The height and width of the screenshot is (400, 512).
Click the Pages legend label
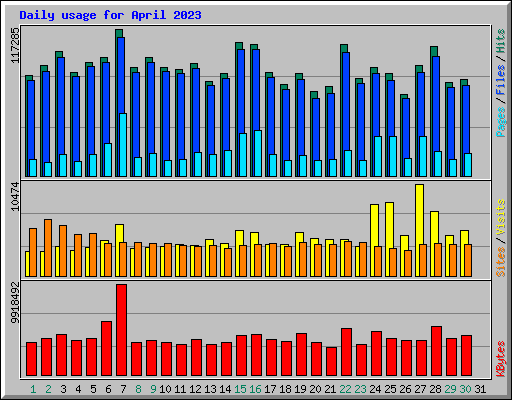coord(500,122)
